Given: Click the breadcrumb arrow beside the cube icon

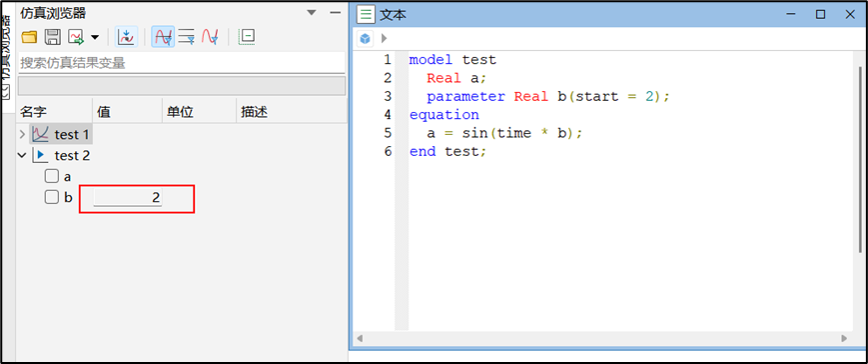Looking at the screenshot, I should click(x=385, y=38).
